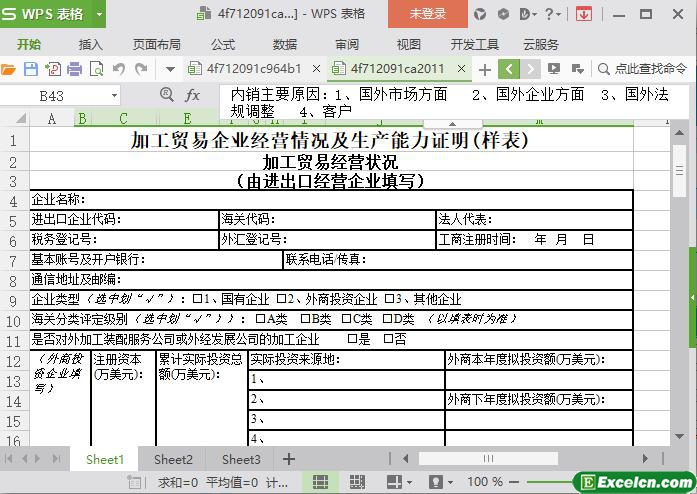Open the help question mark menu
This screenshot has height=494, width=697.
(x=553, y=14)
